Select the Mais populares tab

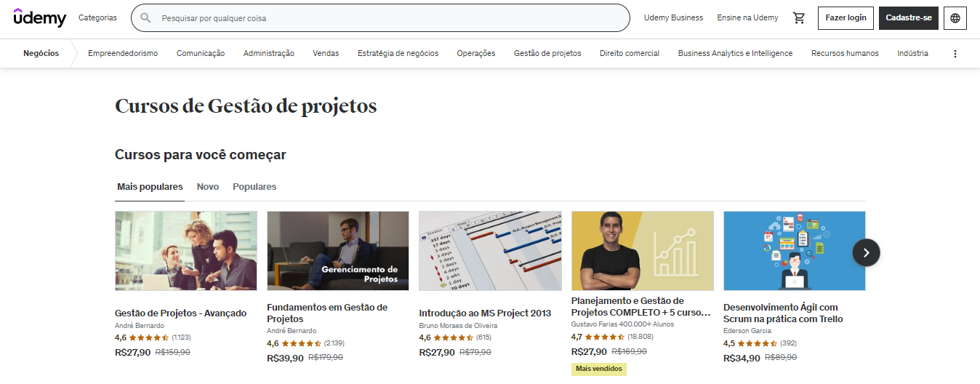(x=150, y=187)
